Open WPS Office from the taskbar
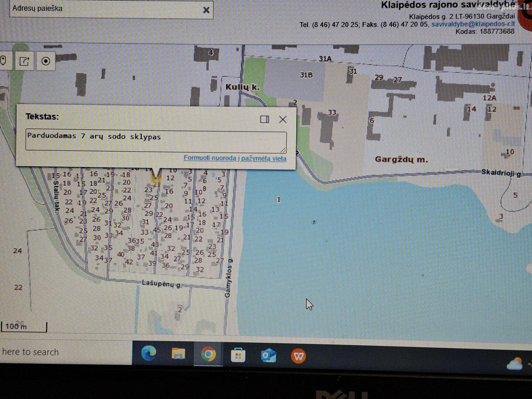 click(x=299, y=357)
